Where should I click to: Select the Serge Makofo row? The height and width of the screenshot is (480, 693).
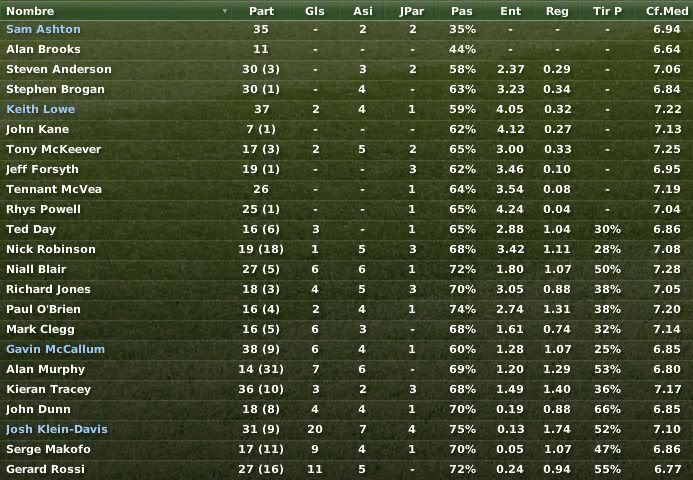(x=346, y=449)
